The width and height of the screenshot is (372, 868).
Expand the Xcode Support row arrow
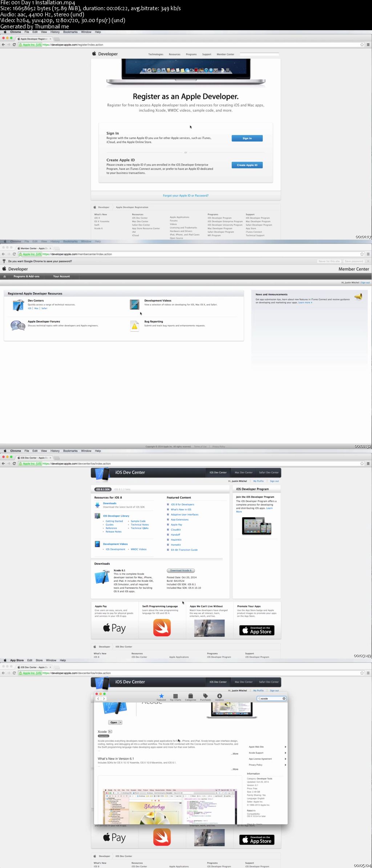[x=285, y=753]
